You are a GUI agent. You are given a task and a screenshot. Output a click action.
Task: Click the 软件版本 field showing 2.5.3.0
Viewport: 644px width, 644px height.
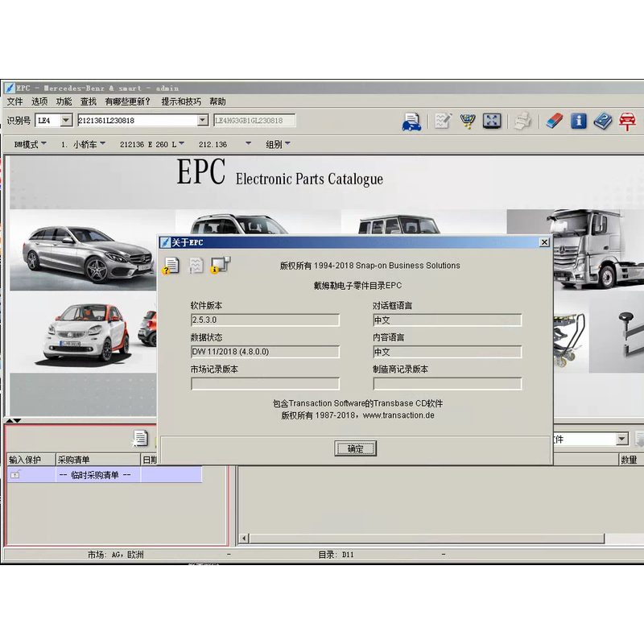266,320
